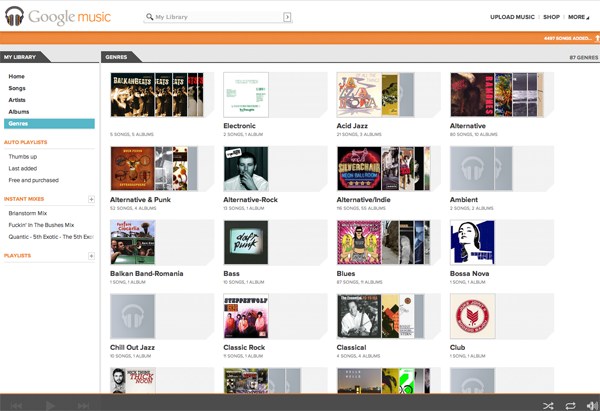Open Songs in the sidebar
Image resolution: width=600 pixels, height=411 pixels.
pyautogui.click(x=17, y=88)
